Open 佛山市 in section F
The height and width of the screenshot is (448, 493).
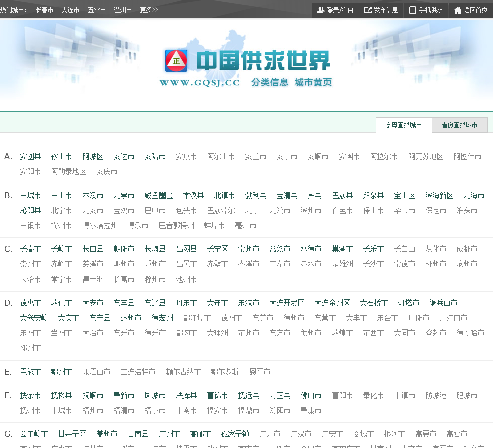tap(311, 396)
